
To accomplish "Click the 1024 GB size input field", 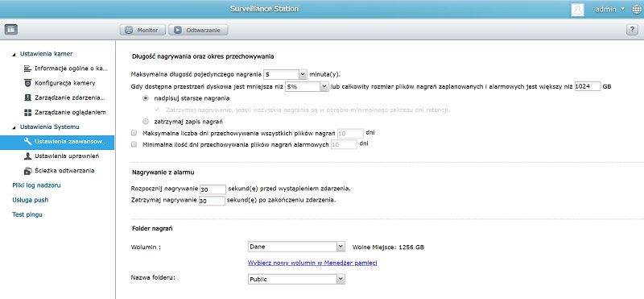I will (588, 86).
